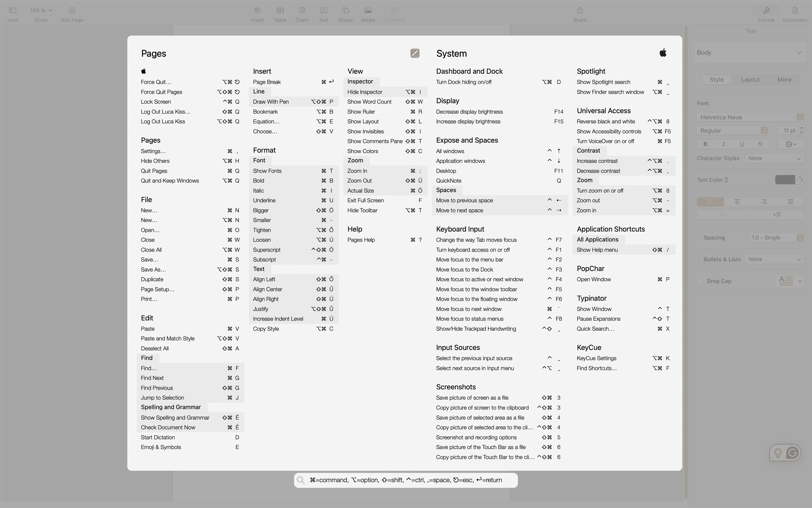Open the text color wheel icon
This screenshot has height=508, width=812.
pyautogui.click(x=800, y=180)
